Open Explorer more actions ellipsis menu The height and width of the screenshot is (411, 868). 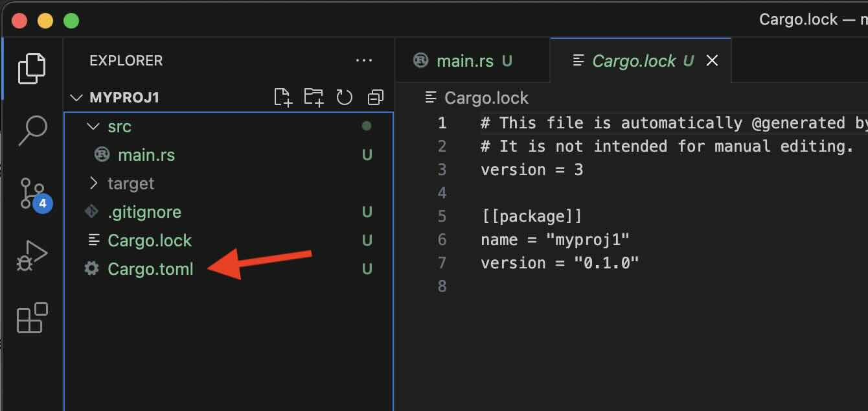pyautogui.click(x=364, y=61)
